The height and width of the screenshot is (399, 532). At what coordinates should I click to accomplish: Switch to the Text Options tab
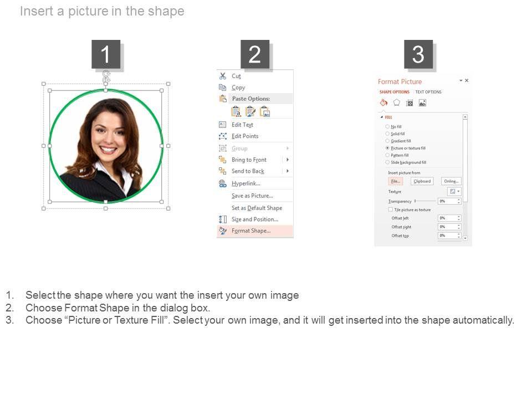[428, 92]
